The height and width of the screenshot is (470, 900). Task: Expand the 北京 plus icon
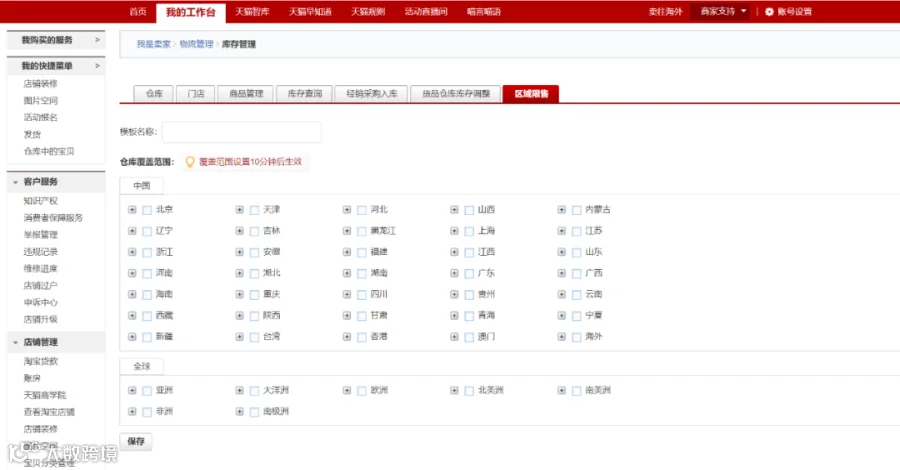tap(132, 210)
